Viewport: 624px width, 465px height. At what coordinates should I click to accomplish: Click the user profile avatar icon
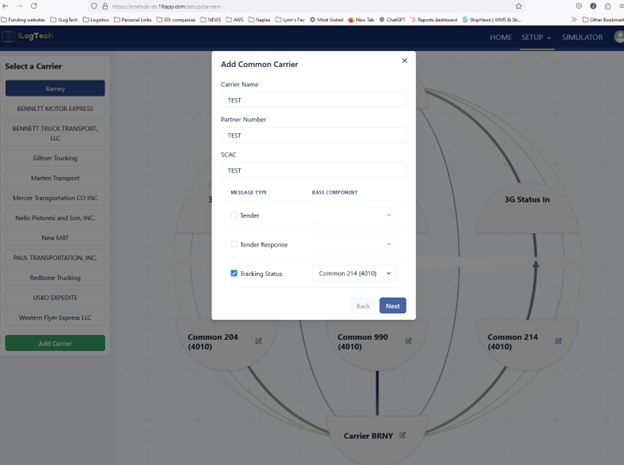click(619, 37)
